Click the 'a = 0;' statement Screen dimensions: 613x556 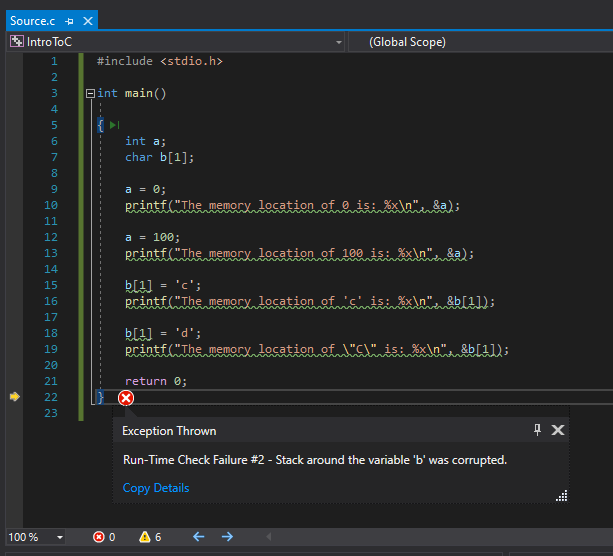pyautogui.click(x=145, y=189)
